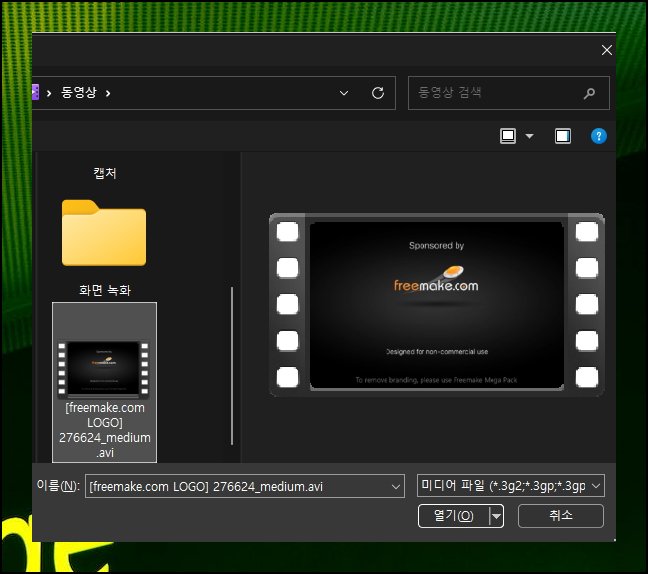Click the 취소 cancel button
This screenshot has height=574, width=648.
point(560,516)
